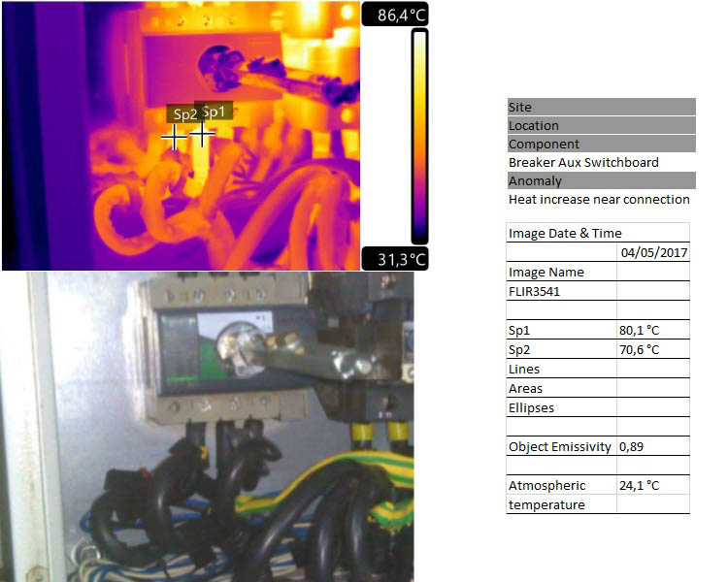The width and height of the screenshot is (728, 582).
Task: Select the FLIR3541 image name cell
Action: point(561,291)
